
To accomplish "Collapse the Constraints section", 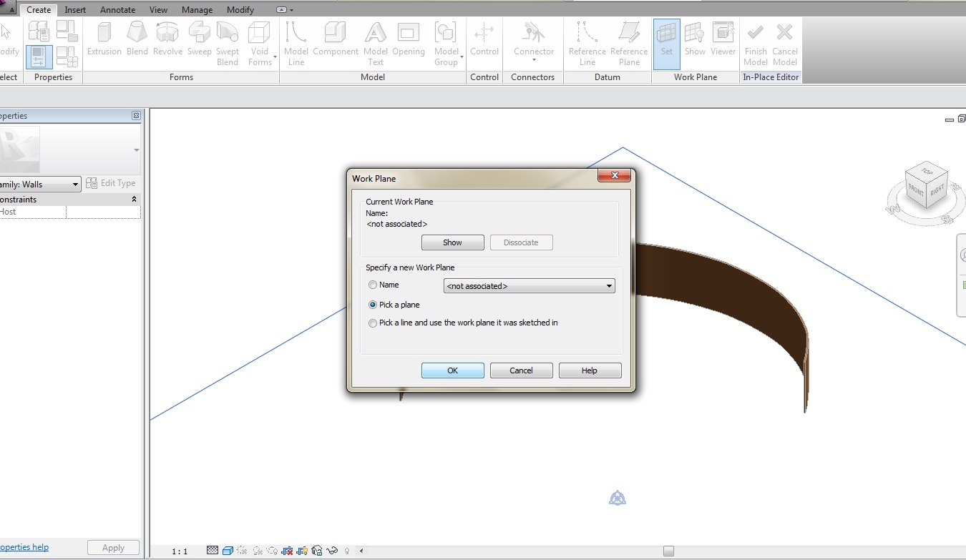I will click(134, 200).
